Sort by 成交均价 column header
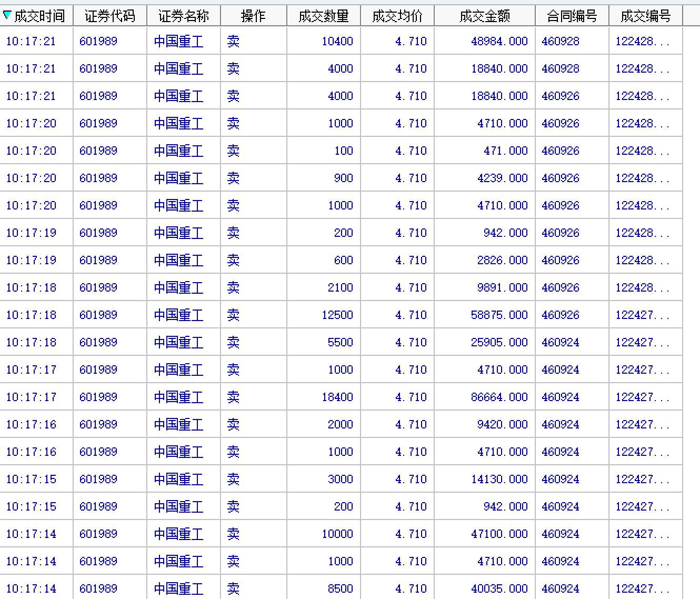 (397, 16)
